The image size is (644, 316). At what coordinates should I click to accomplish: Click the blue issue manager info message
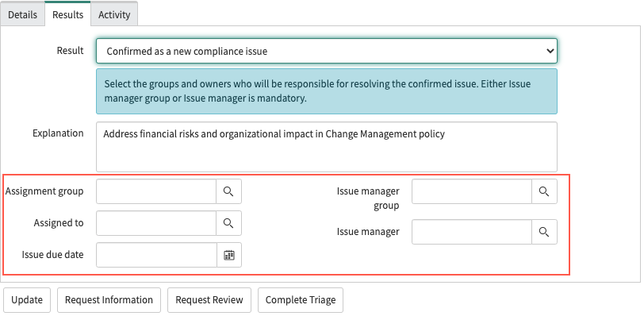pyautogui.click(x=327, y=91)
